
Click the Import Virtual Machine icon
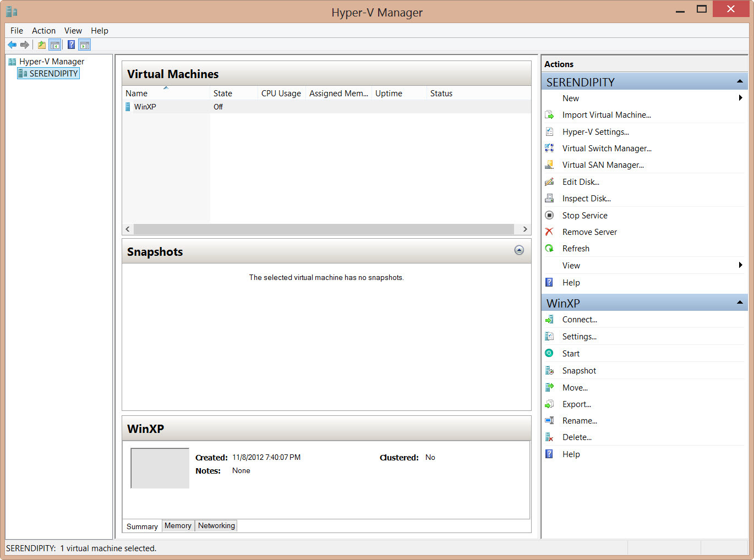pos(549,115)
